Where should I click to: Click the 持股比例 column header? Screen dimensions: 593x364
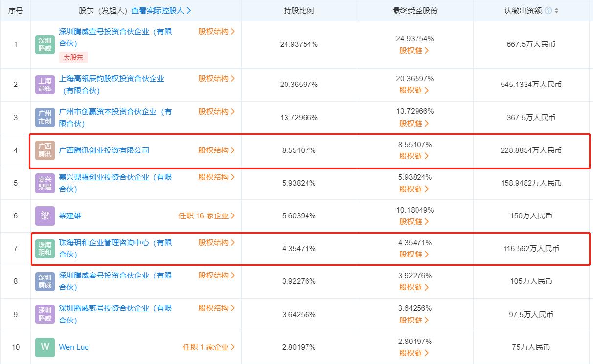tap(299, 10)
